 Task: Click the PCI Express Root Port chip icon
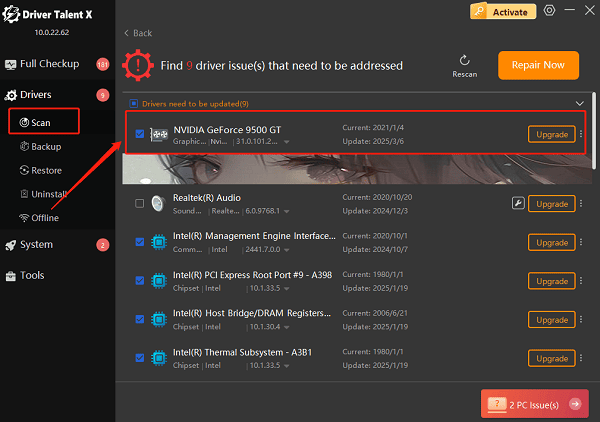159,281
